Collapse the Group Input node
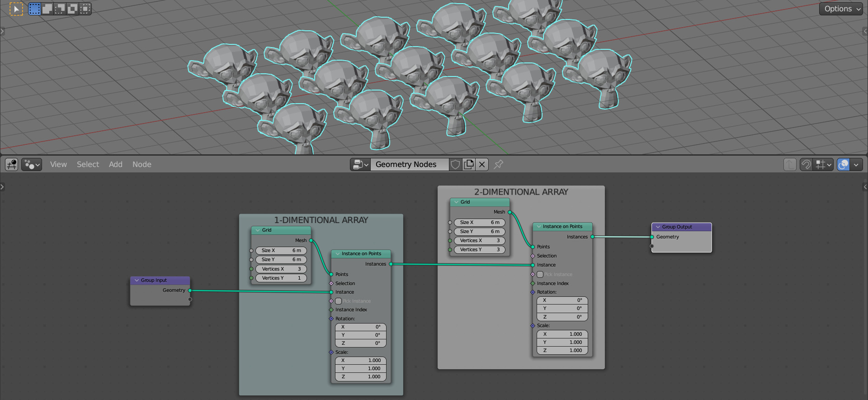868x400 pixels. pos(137,281)
